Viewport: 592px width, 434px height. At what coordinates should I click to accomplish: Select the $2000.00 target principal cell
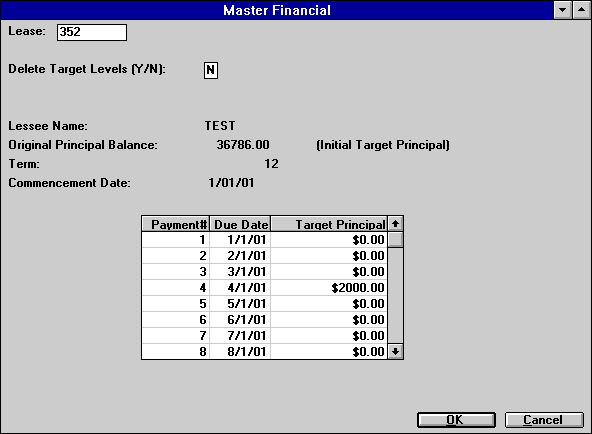(x=329, y=288)
